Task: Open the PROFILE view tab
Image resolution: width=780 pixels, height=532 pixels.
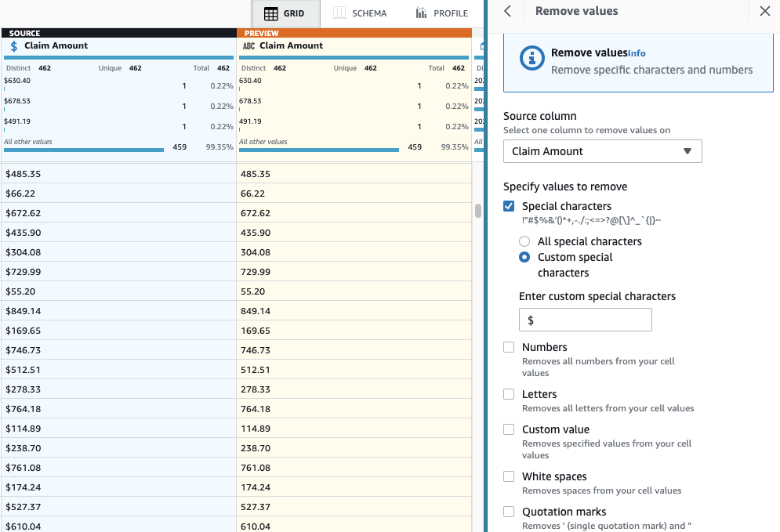Action: (441, 13)
